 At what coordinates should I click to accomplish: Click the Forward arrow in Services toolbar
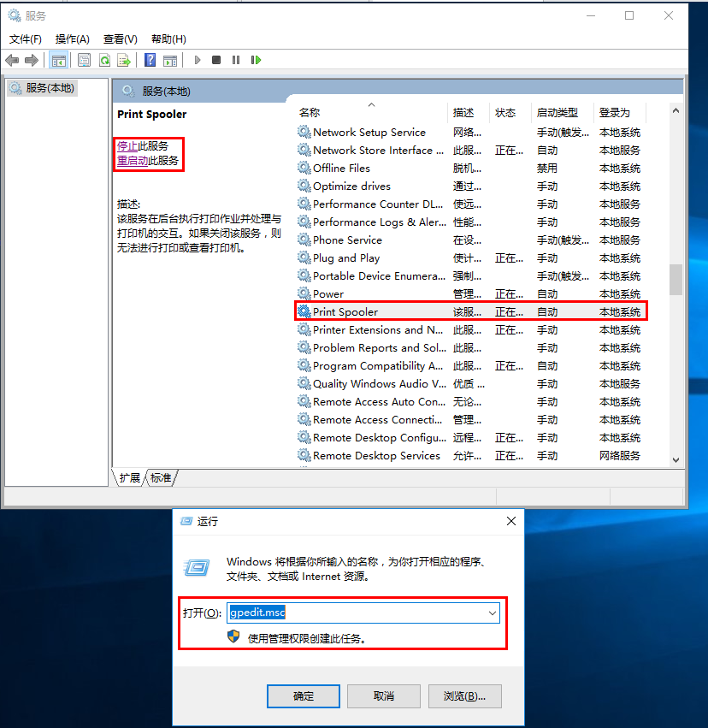(x=32, y=60)
